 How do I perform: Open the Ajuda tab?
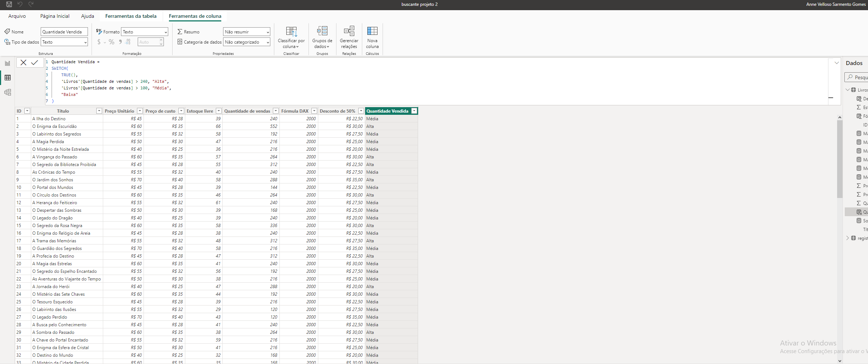[88, 16]
